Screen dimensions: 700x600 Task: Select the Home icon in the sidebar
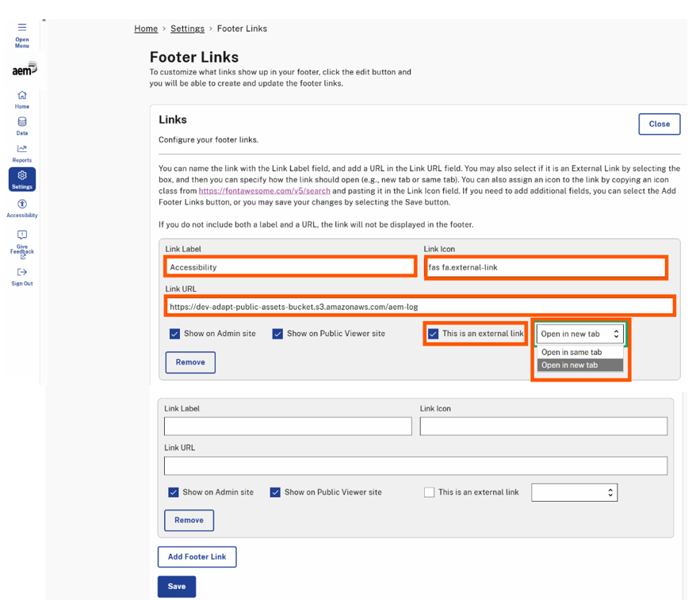[22, 94]
